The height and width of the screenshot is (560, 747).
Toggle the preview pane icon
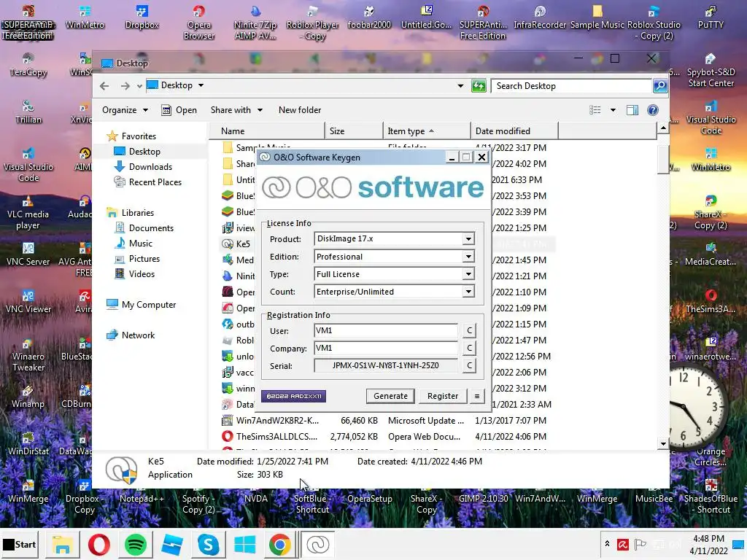(x=632, y=110)
